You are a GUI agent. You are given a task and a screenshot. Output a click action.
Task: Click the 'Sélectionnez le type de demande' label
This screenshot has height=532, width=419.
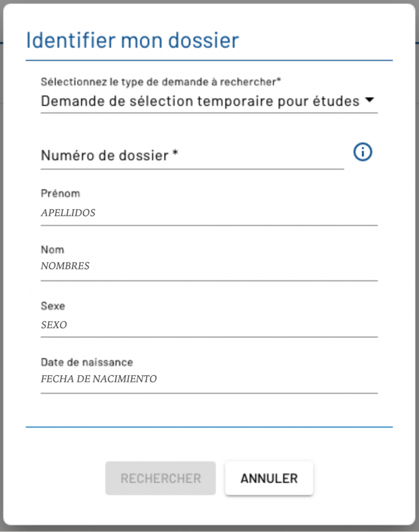pos(161,82)
